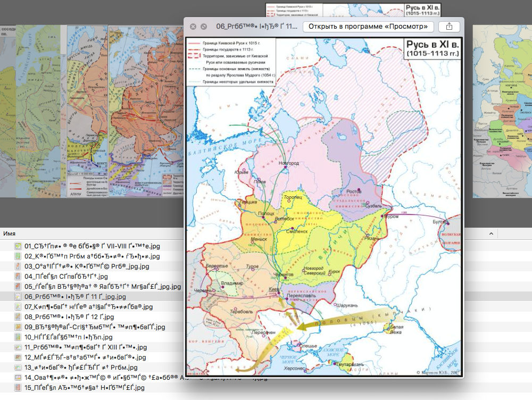Select the file name starting with '04_'

(66, 277)
